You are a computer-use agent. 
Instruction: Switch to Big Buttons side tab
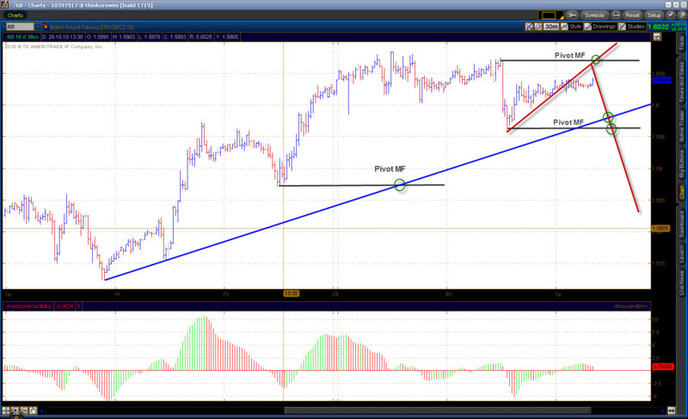pyautogui.click(x=681, y=165)
